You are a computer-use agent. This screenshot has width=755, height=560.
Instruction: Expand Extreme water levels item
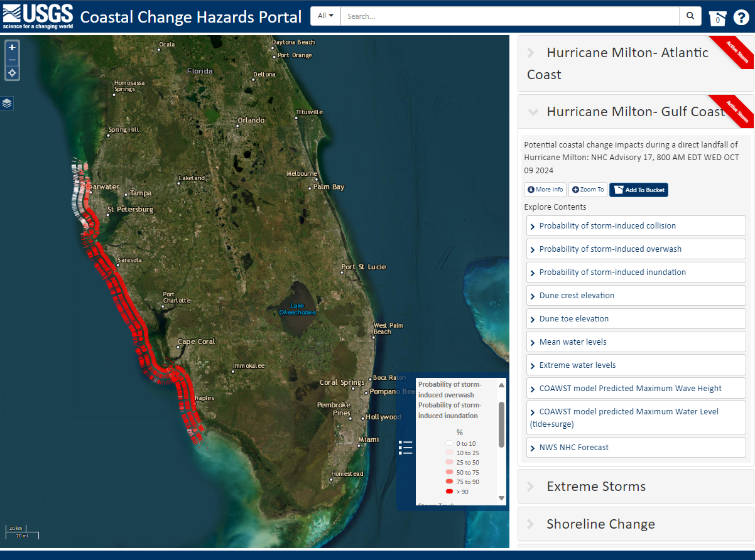coord(636,365)
